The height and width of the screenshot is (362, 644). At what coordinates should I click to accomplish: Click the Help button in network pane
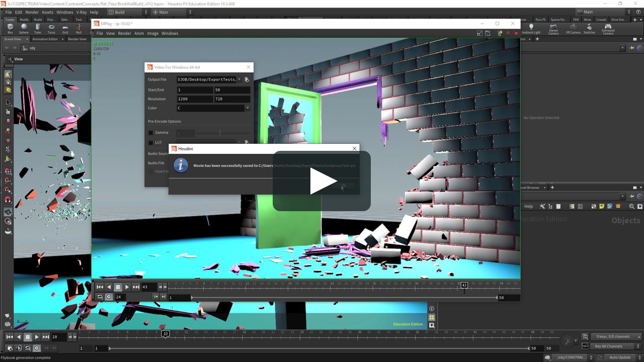529,206
